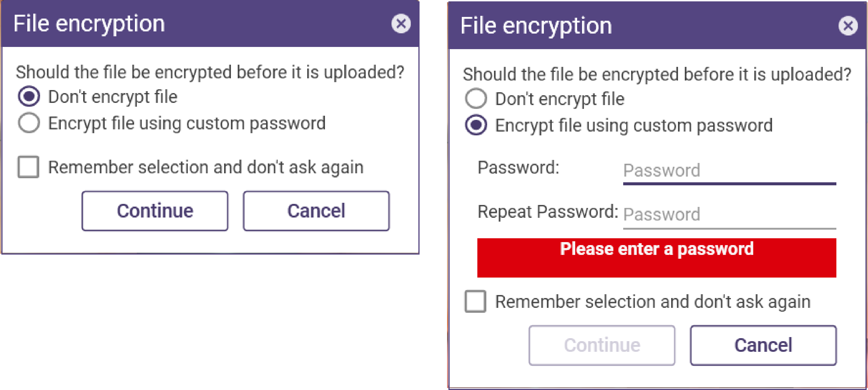Click the enabled Continue button

click(155, 211)
